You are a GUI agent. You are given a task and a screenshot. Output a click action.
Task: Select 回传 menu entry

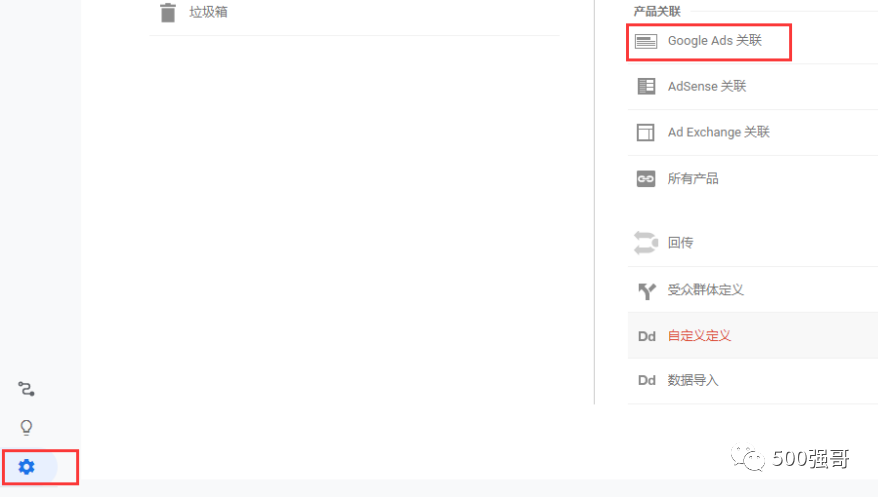pyautogui.click(x=680, y=243)
